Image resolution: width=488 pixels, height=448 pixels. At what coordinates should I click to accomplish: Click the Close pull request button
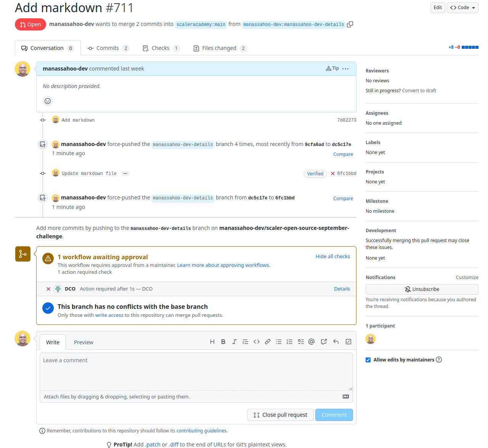[280, 415]
